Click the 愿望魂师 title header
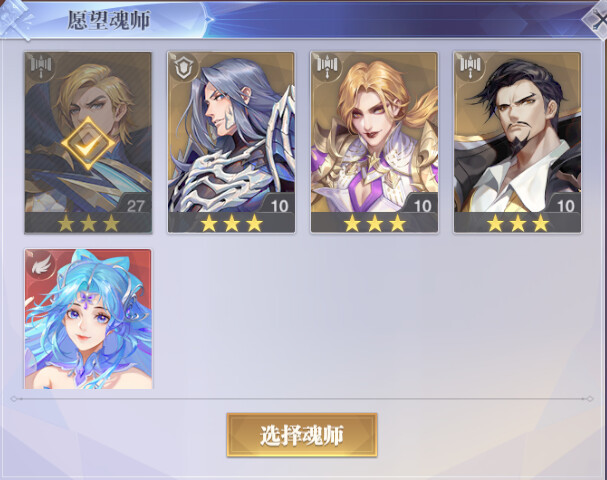Viewport: 607px width, 480px height. 109,20
